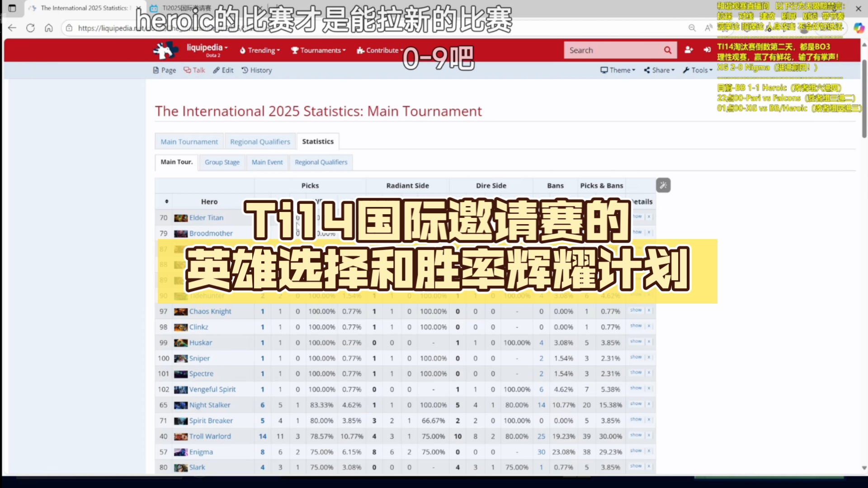Screen dimensions: 868x488
Task: Switch to the Group Stage tab
Action: [222, 162]
